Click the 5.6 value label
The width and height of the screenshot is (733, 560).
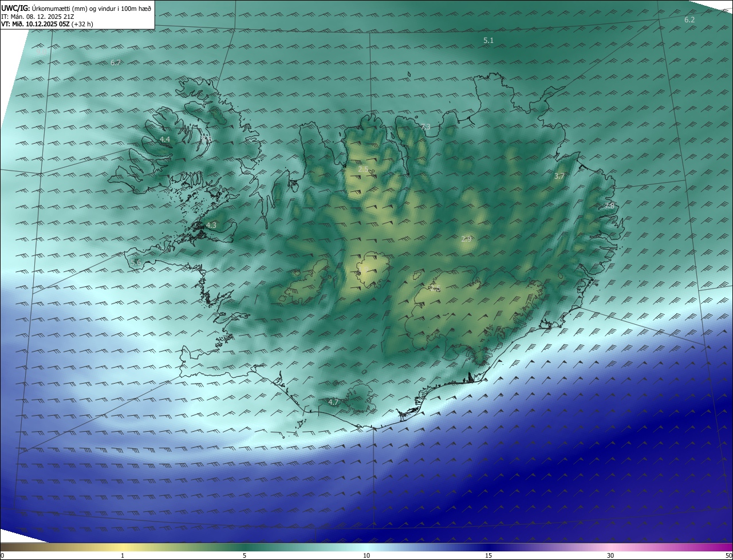click(136, 262)
